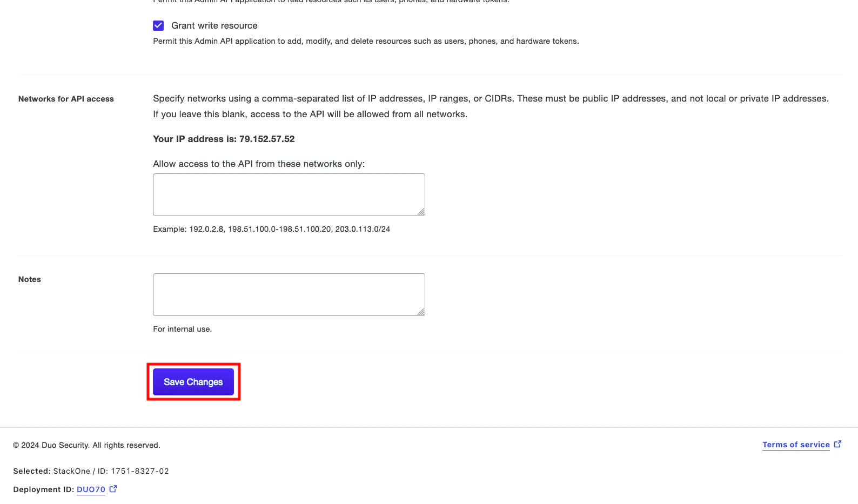The height and width of the screenshot is (504, 858).
Task: Focus the allowed API networks text area
Action: tap(289, 194)
